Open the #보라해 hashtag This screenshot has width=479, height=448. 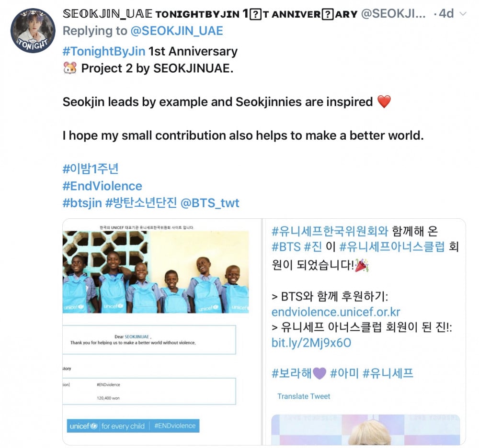(x=299, y=373)
